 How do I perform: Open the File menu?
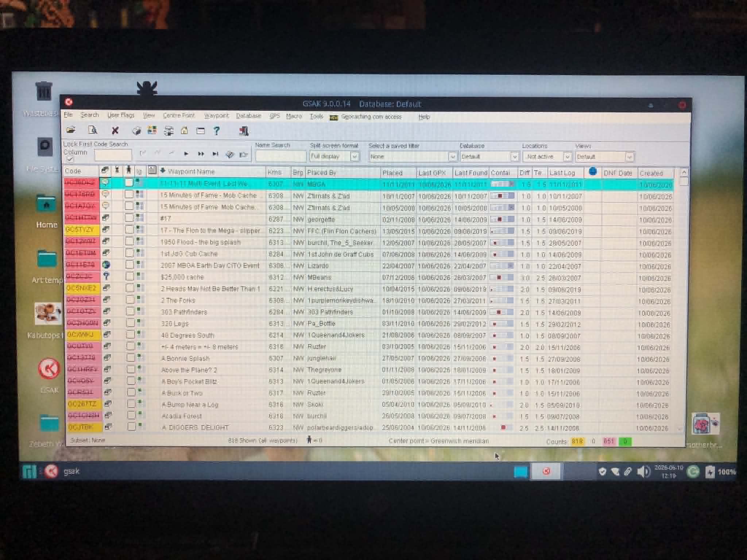coord(68,115)
